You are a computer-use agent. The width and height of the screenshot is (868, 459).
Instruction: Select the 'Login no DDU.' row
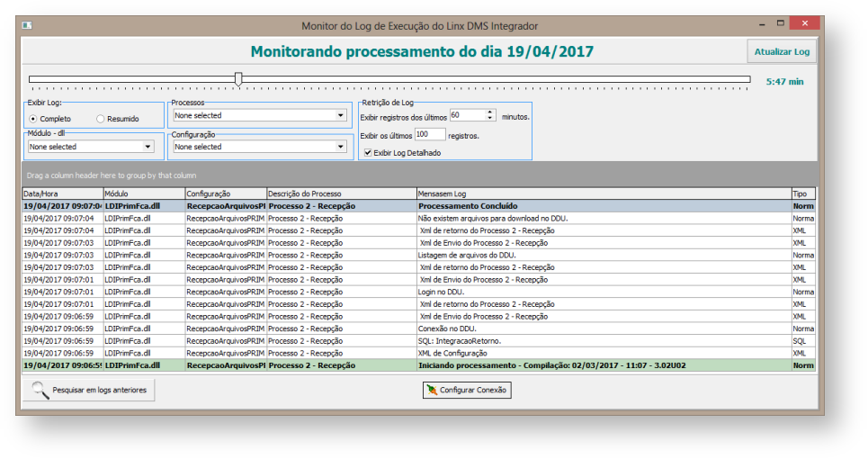pyautogui.click(x=418, y=292)
